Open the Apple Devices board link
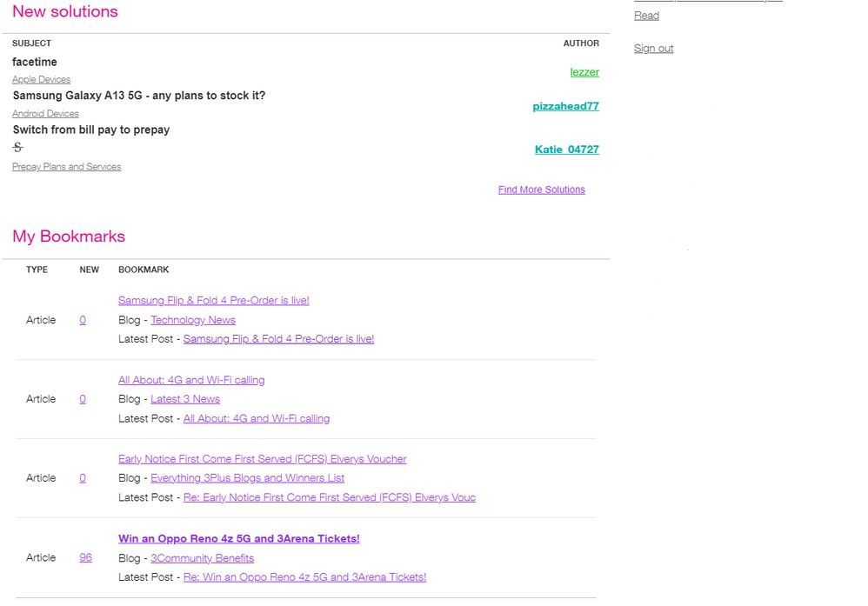Screen dimensions: 868x606 (41, 79)
